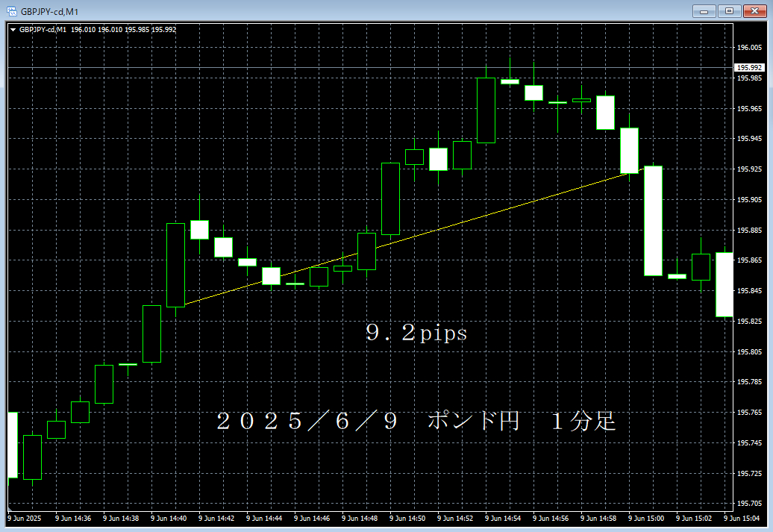Image resolution: width=773 pixels, height=532 pixels.
Task: Click the chart shift marker at bottom-left corner
Action: [x=10, y=510]
